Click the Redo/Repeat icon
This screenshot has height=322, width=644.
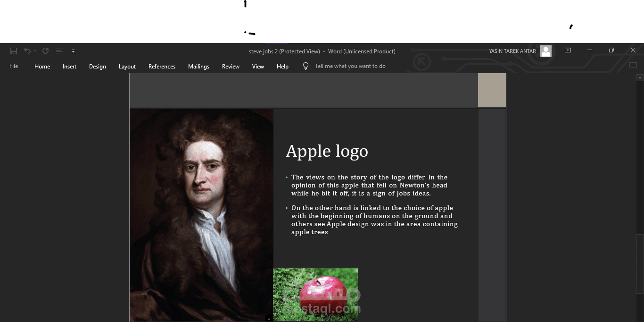click(x=46, y=51)
